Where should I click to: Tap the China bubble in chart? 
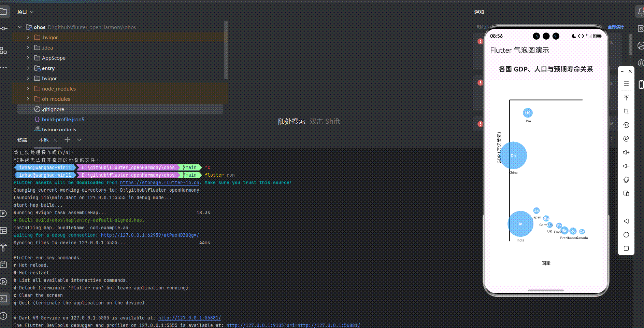click(x=513, y=155)
